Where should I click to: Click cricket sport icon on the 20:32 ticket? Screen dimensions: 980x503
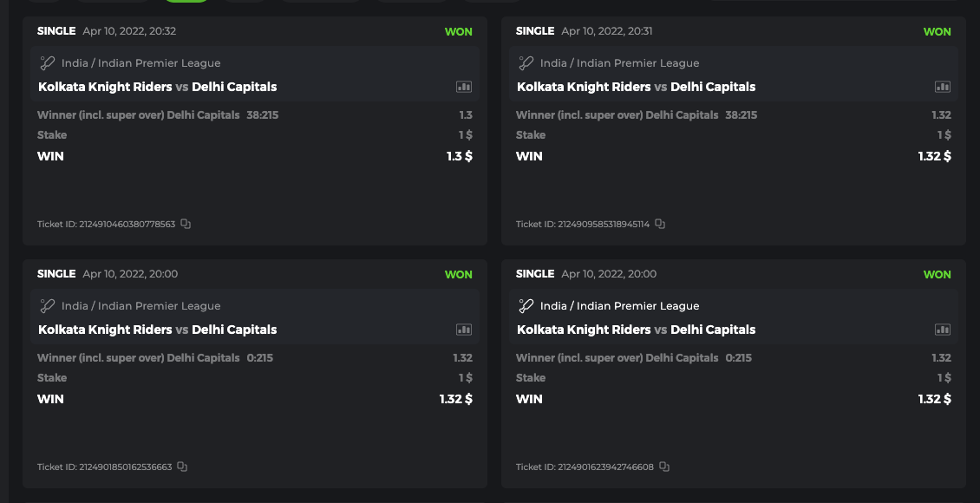[48, 63]
